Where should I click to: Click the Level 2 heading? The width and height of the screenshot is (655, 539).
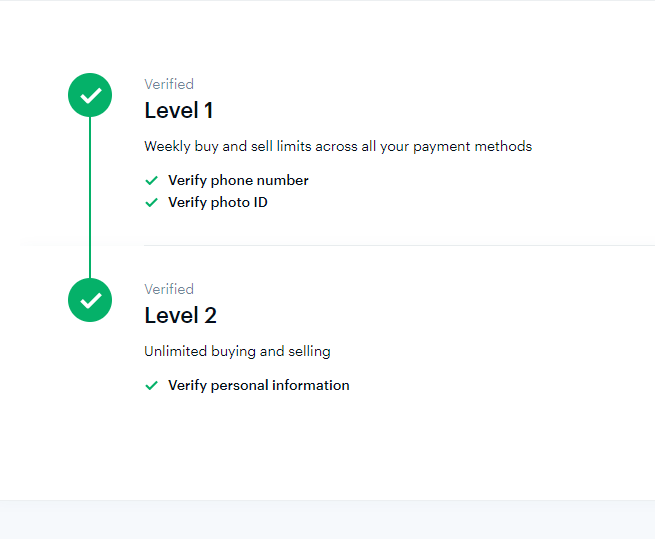point(180,316)
